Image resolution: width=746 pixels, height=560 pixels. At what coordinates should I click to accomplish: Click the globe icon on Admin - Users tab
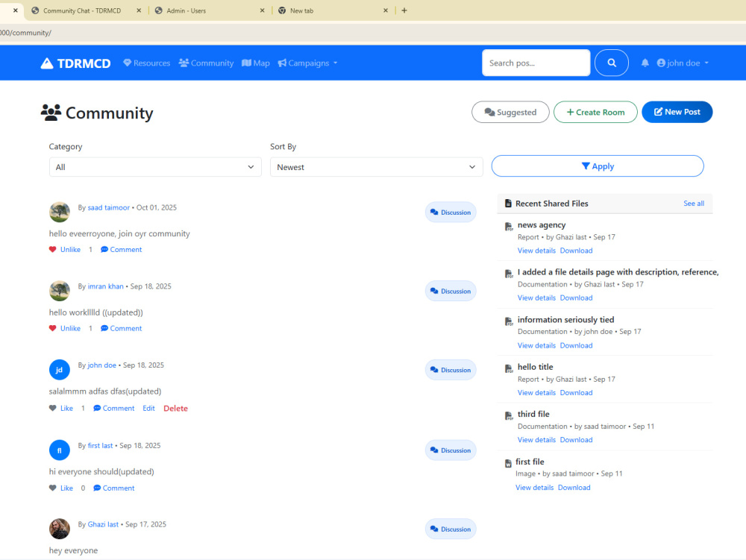158,10
